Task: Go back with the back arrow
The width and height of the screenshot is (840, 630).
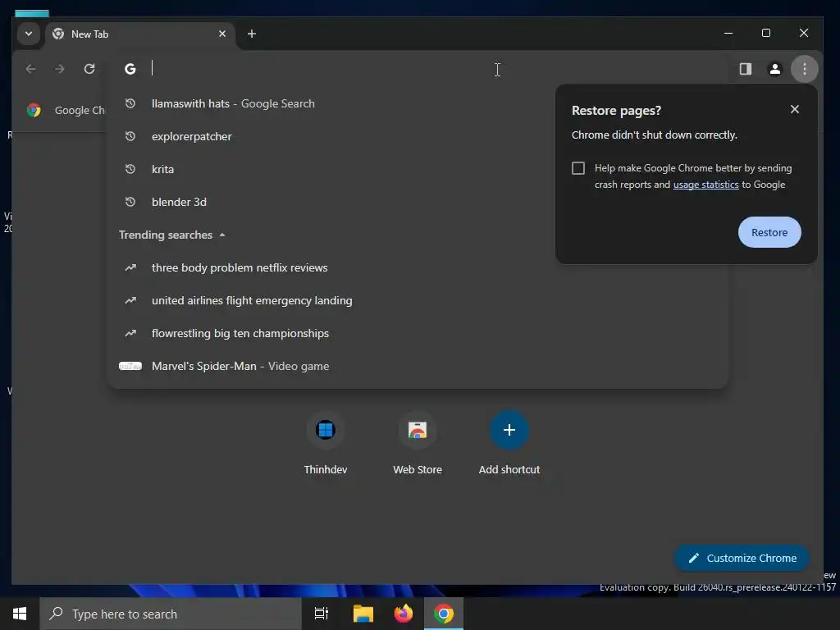Action: coord(30,69)
